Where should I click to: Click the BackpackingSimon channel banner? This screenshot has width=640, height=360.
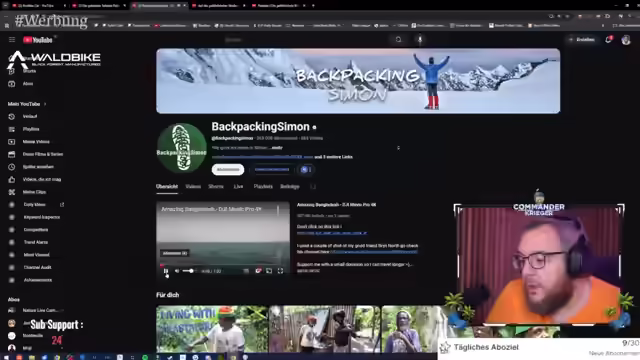[358, 81]
